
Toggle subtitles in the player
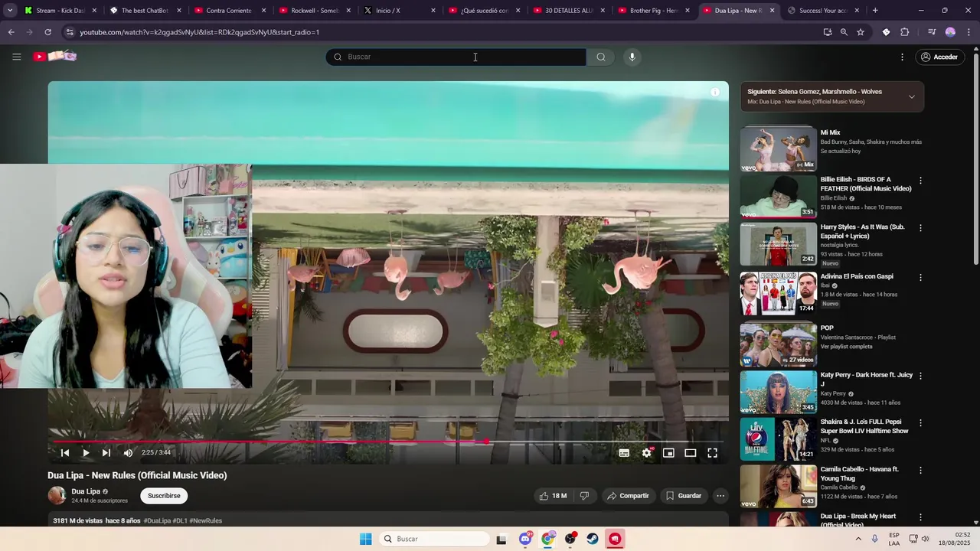(624, 453)
